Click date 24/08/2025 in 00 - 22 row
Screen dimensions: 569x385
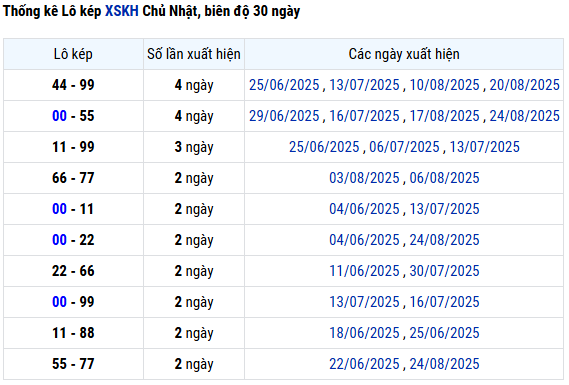[x=445, y=240]
